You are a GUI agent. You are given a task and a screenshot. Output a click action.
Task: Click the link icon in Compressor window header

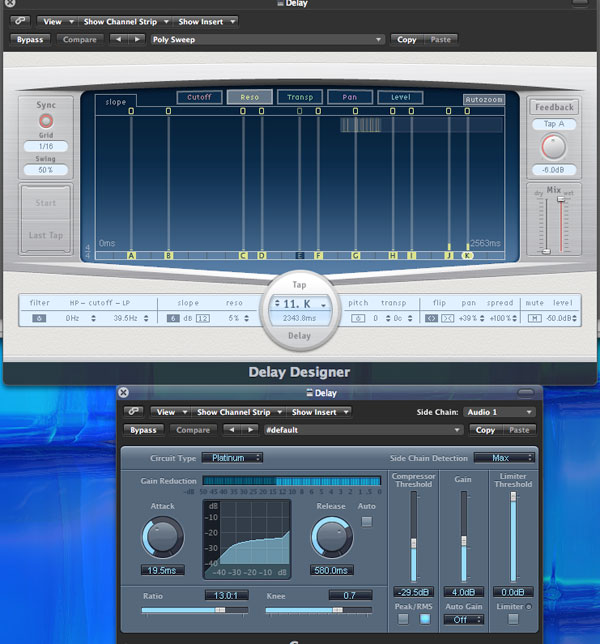tap(133, 411)
